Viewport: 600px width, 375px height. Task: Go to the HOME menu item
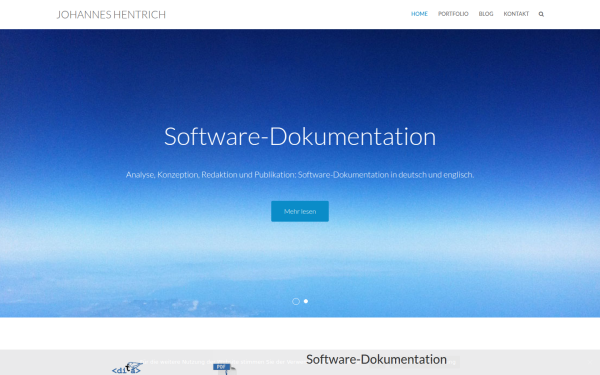point(419,14)
